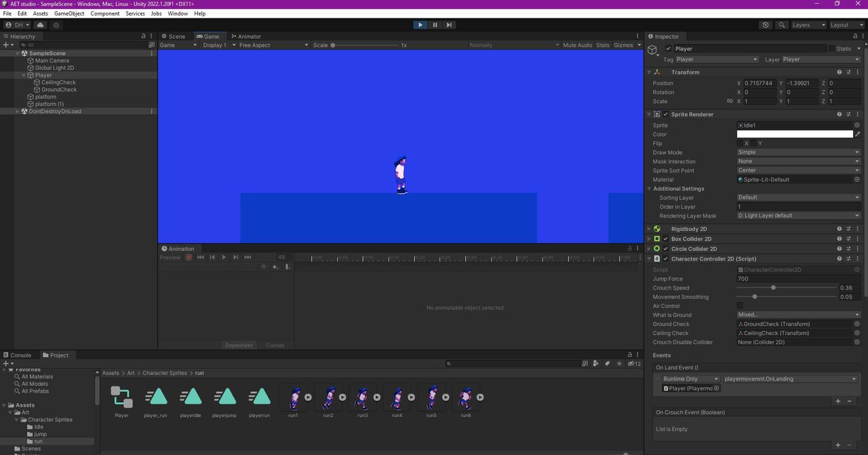This screenshot has height=455, width=868.
Task: Click the Undo History icon
Action: click(766, 25)
